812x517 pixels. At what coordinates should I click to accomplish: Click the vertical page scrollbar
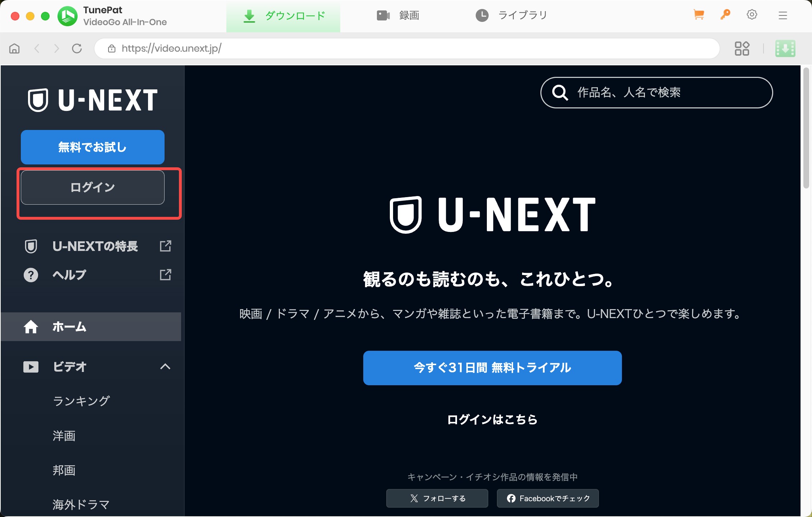806,127
